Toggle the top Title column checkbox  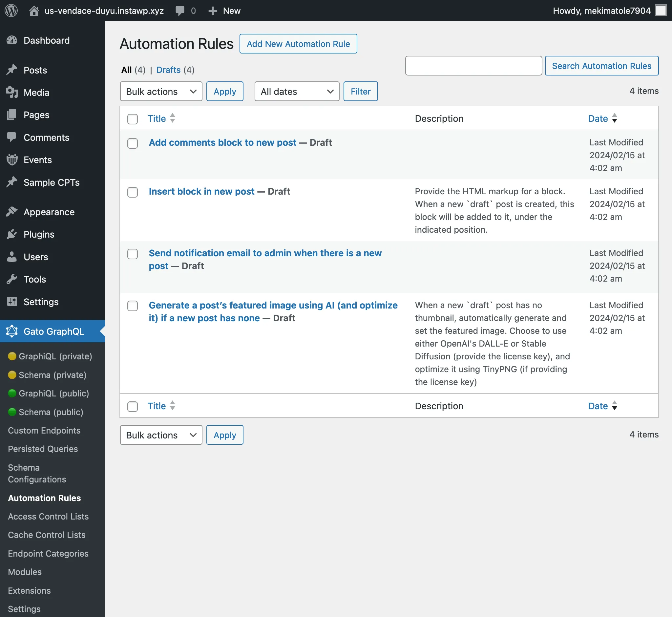click(133, 119)
